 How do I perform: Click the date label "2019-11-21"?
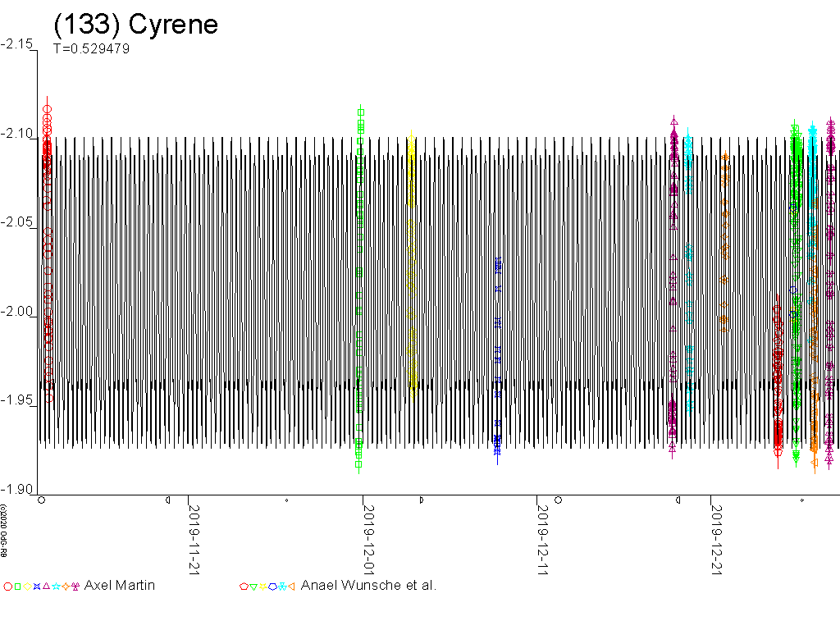point(194,540)
